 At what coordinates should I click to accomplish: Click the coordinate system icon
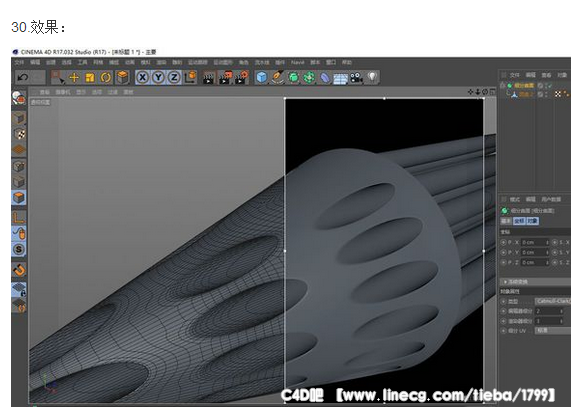click(x=190, y=77)
